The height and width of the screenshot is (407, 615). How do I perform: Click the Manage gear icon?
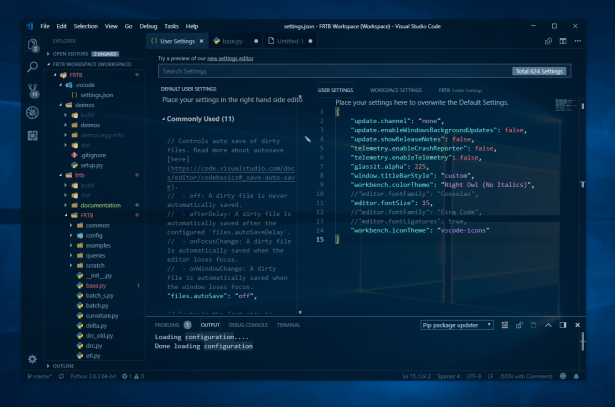(32, 358)
